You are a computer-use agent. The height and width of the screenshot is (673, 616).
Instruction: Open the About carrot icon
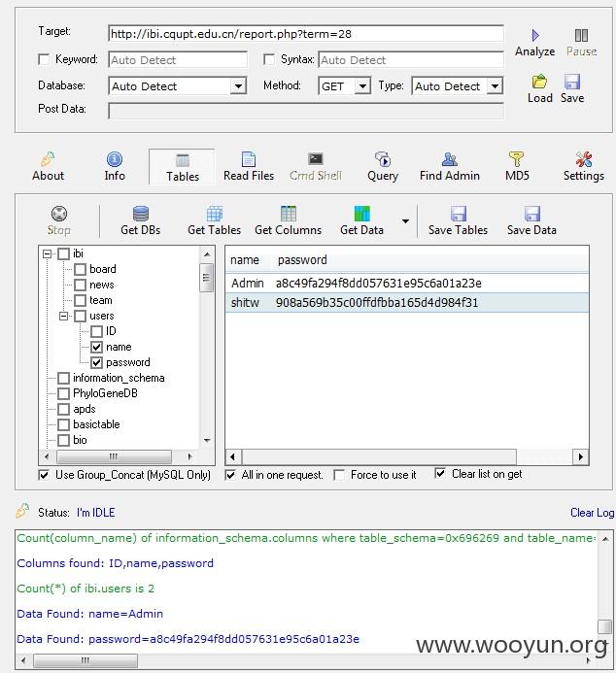48,159
